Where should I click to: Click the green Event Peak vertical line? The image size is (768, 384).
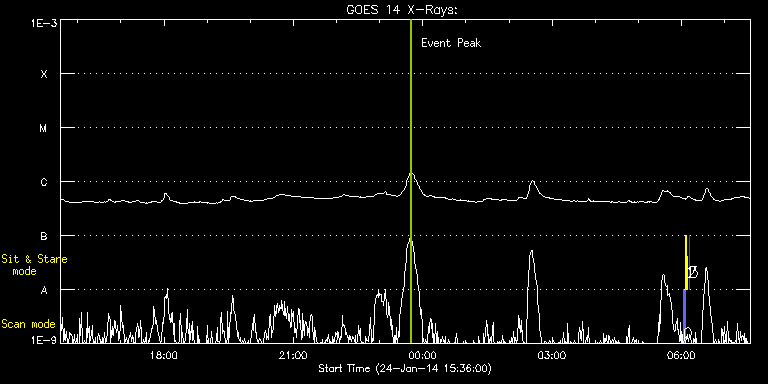(x=411, y=181)
